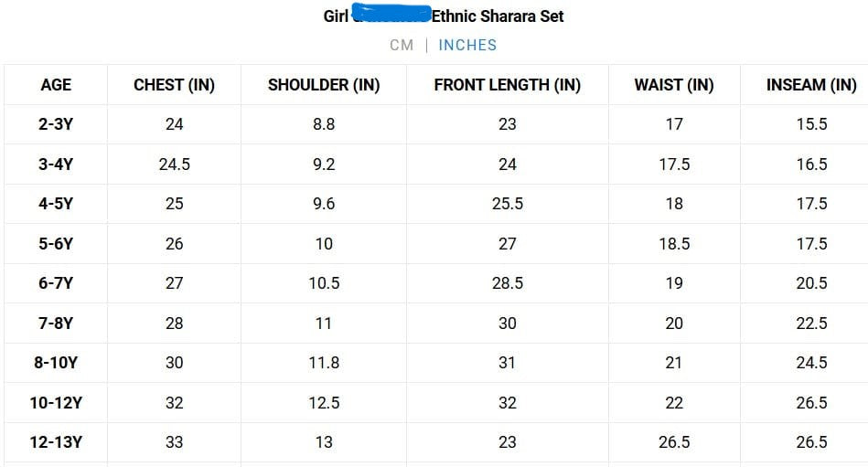The image size is (868, 467).
Task: Select the 7-8Y age row label
Action: pos(56,324)
